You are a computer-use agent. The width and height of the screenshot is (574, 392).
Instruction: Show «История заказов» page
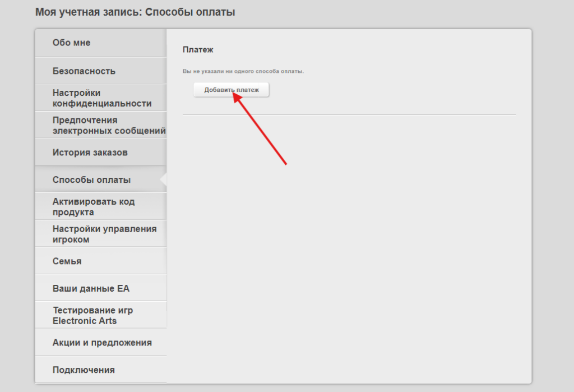pos(90,153)
